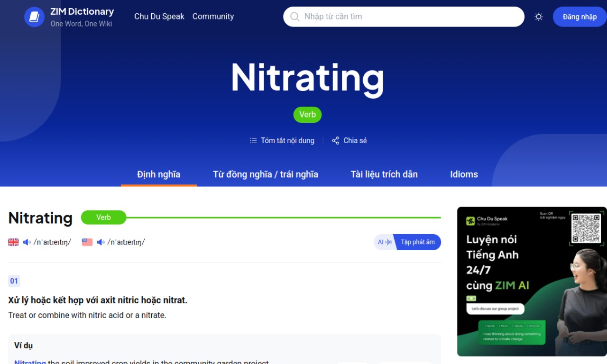Click the list icon beside Tóm tắt nội dung
This screenshot has width=607, height=364.
(253, 140)
